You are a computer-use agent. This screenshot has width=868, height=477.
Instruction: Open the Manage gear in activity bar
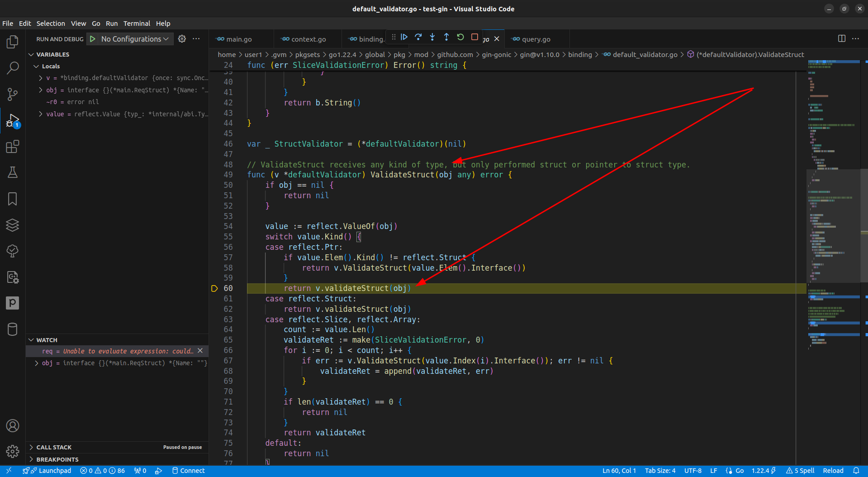click(13, 451)
